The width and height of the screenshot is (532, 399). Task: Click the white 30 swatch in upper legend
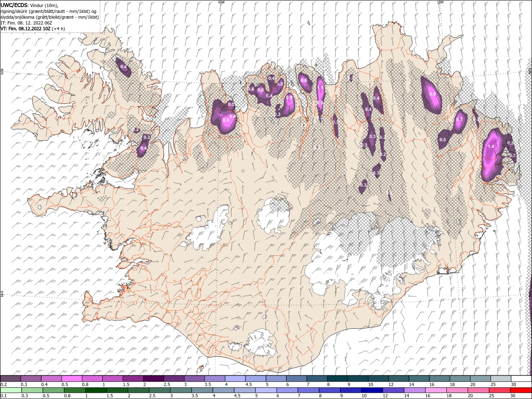coord(521,379)
